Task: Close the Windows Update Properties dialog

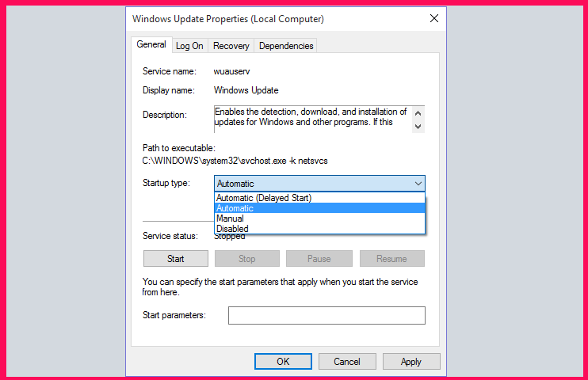Action: point(433,18)
